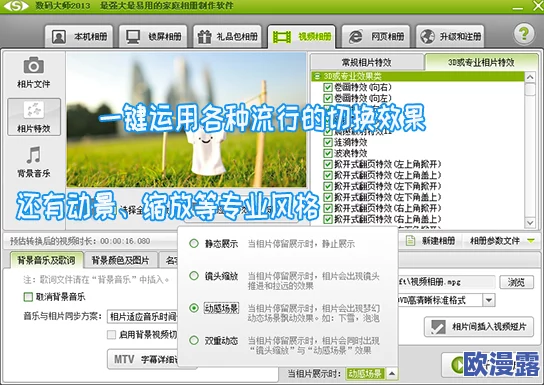
Task: Enable the 取消背景音乐 checkbox
Action: click(28, 297)
